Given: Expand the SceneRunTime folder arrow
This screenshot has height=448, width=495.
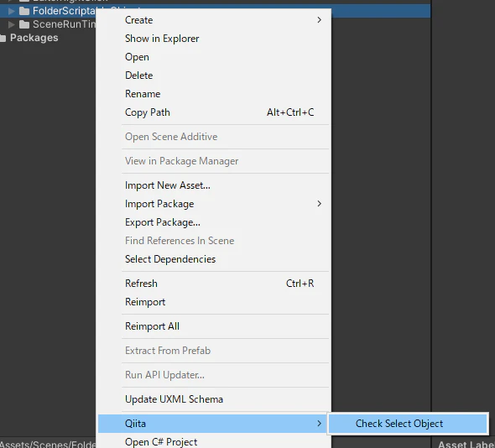Looking at the screenshot, I should coord(12,24).
